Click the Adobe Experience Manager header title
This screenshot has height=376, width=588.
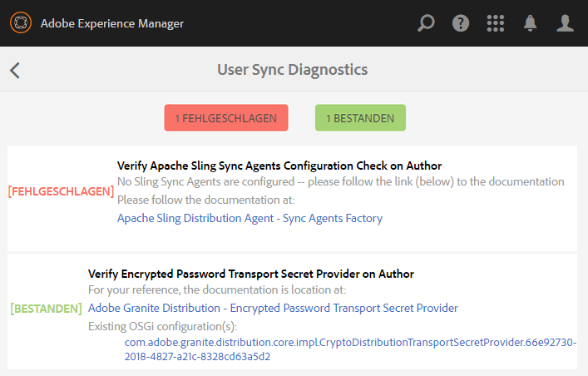(112, 23)
